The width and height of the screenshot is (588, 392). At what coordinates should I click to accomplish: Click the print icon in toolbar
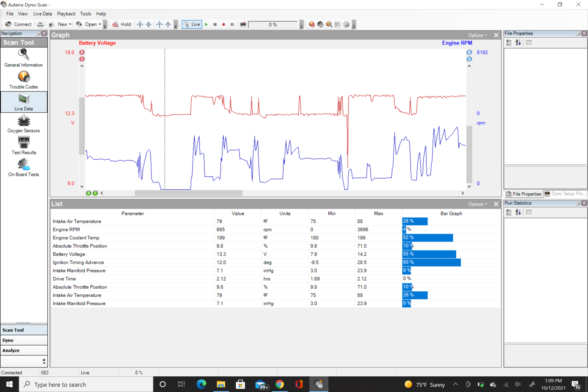point(40,24)
